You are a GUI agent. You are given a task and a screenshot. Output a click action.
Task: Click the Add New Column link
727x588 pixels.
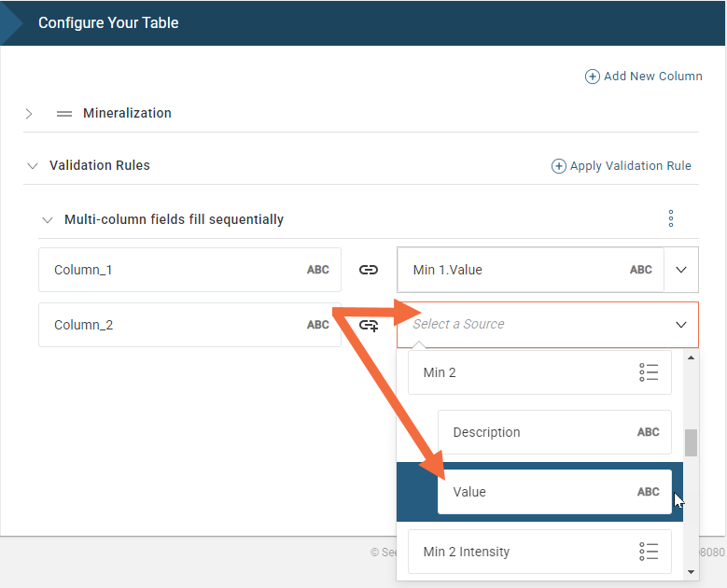click(x=652, y=77)
